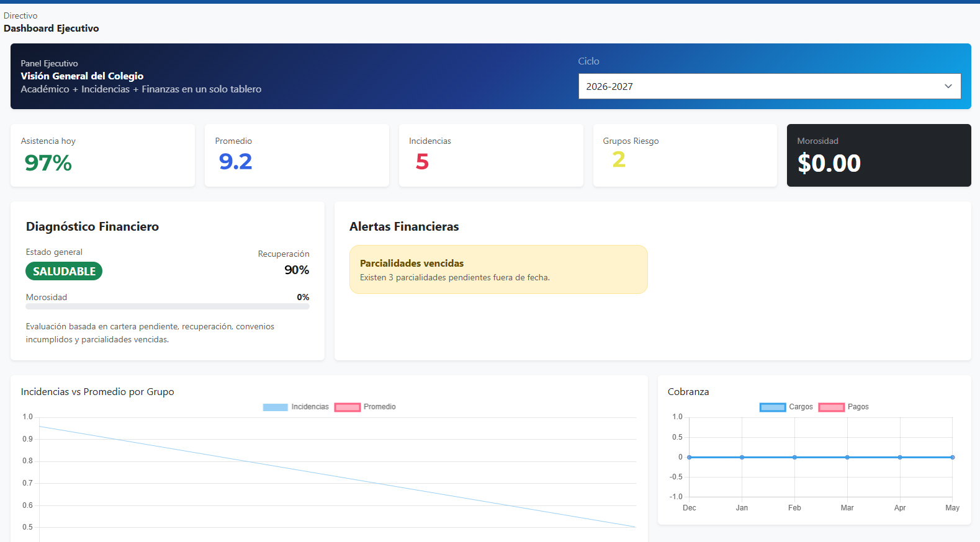Click the Ciclo field label
Image resolution: width=980 pixels, height=542 pixels.
pyautogui.click(x=589, y=61)
